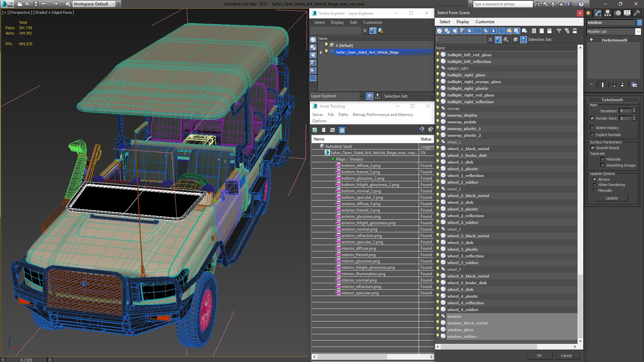
Task: Open the 3ds Max application menu button
Action: tap(7, 4)
